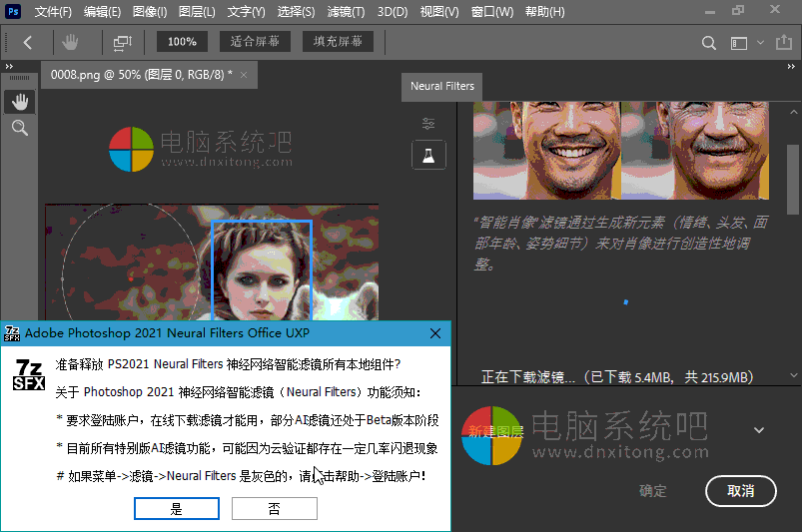Switch to the Neural Filters tab

[x=441, y=86]
